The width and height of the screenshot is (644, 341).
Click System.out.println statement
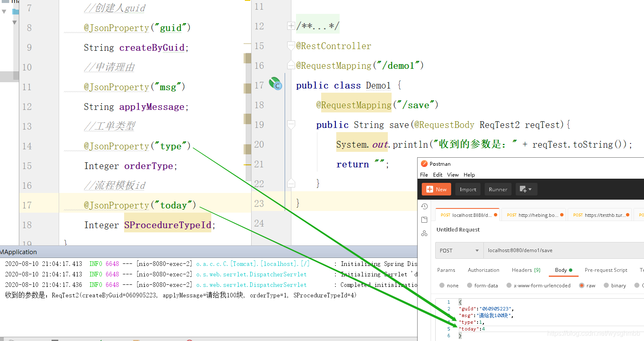tap(484, 144)
